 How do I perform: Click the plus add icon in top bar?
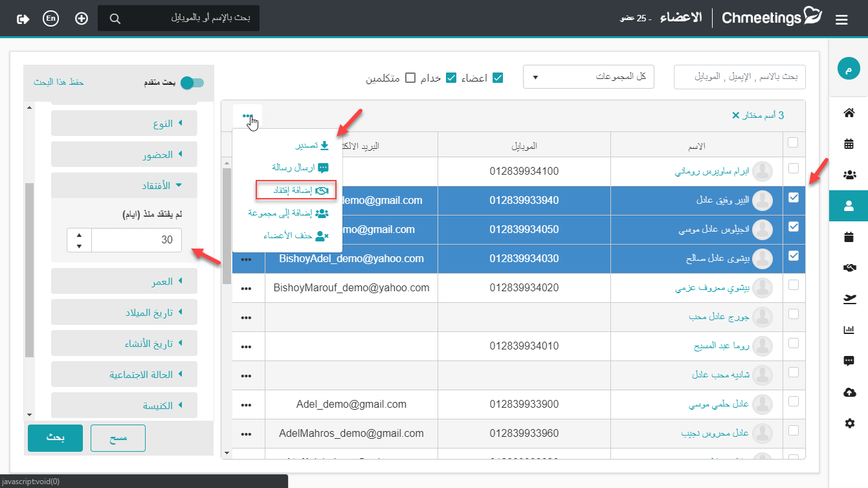[82, 18]
